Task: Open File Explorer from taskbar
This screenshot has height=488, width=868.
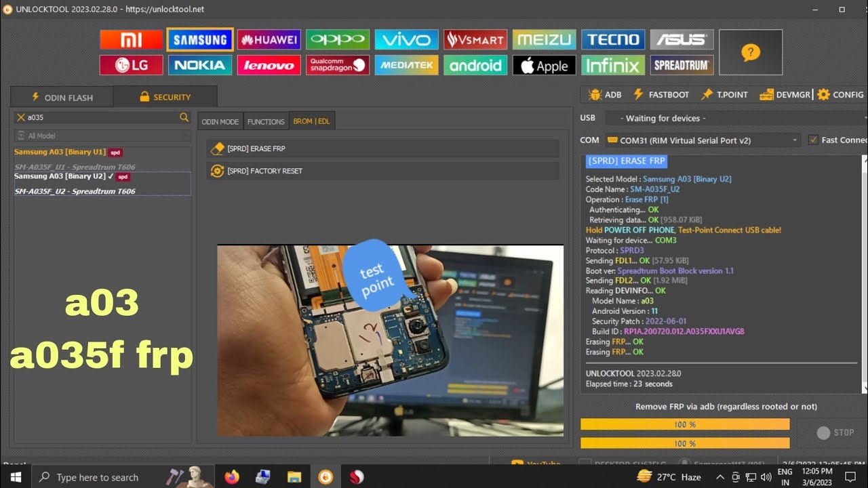Action: (x=294, y=477)
